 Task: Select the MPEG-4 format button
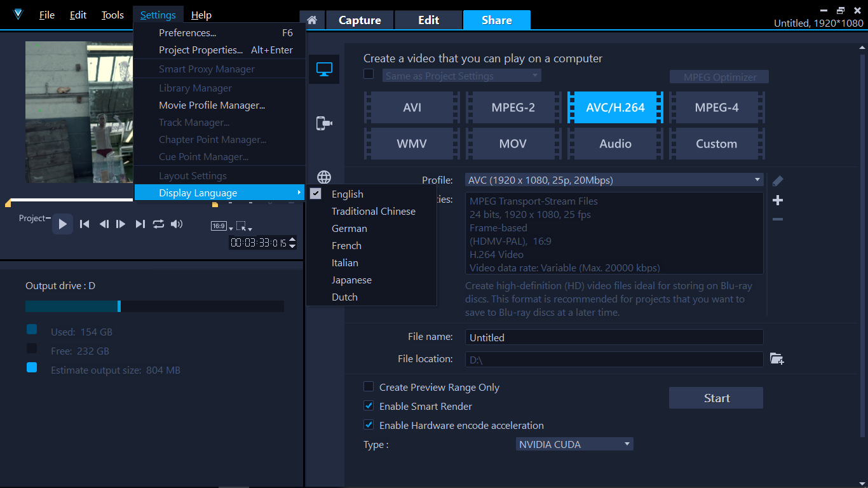point(716,107)
